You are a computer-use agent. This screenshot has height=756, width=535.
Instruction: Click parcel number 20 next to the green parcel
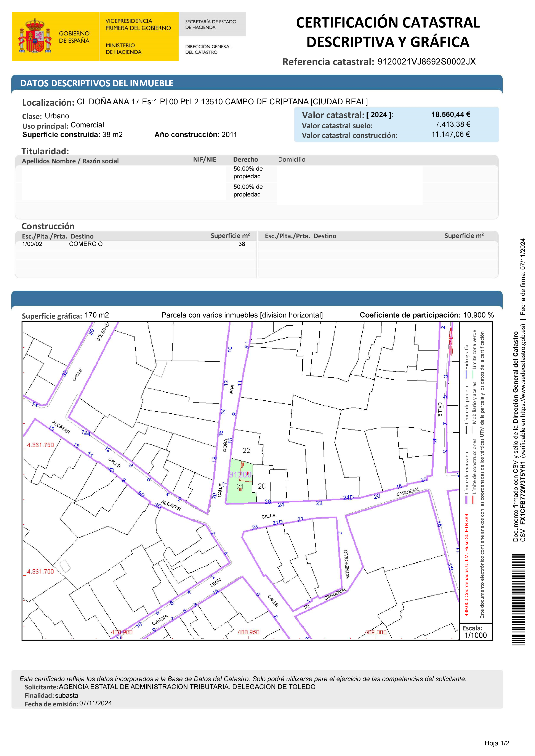(262, 486)
